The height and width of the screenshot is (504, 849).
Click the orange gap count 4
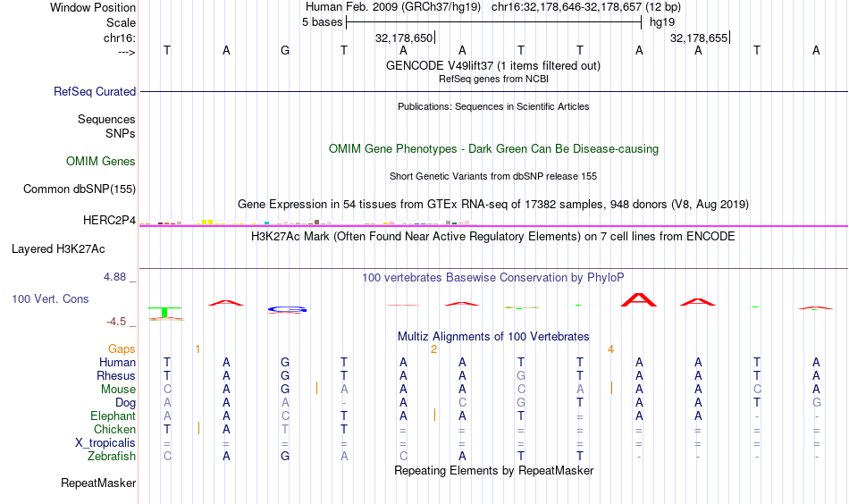click(x=610, y=349)
